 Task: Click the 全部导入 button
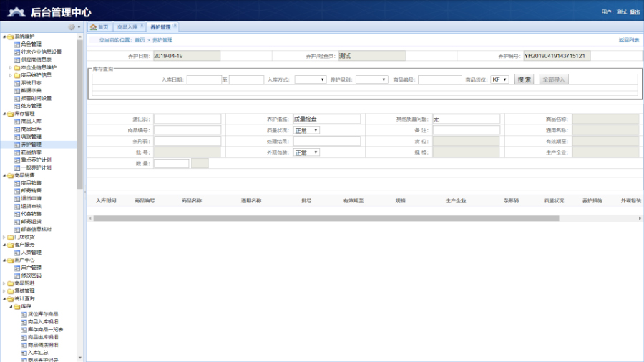pos(554,79)
